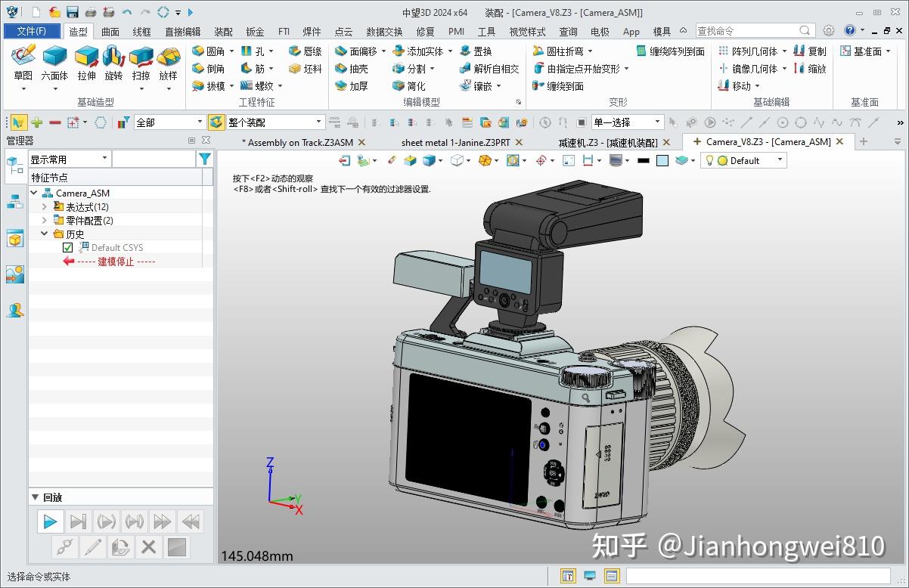Activate the 加厚 (Thicken) tool
Screen dimensions: 909x588
pyautogui.click(x=352, y=85)
